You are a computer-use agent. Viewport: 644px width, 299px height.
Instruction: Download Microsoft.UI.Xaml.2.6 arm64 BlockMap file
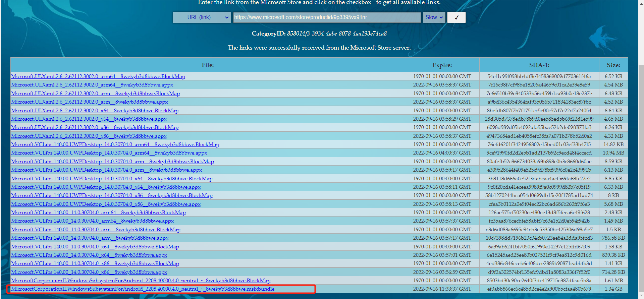pyautogui.click(x=98, y=76)
